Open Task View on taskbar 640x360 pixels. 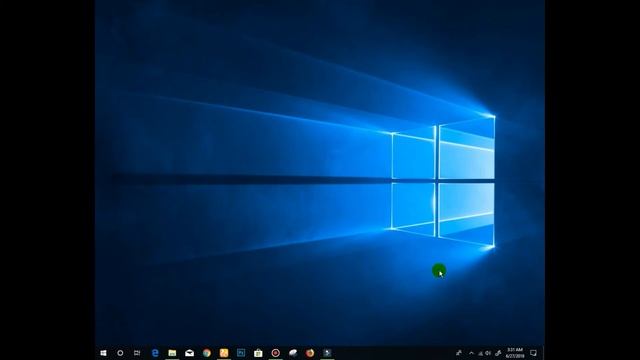pos(137,353)
